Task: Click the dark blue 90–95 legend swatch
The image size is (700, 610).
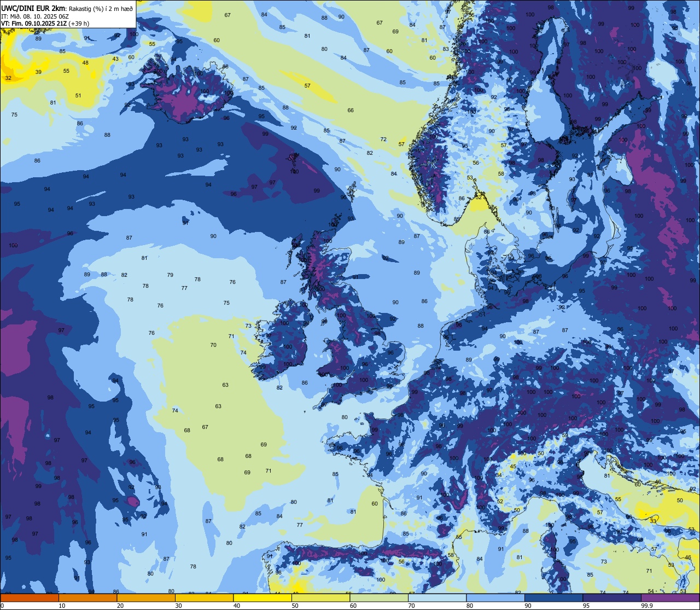Action: click(x=554, y=597)
